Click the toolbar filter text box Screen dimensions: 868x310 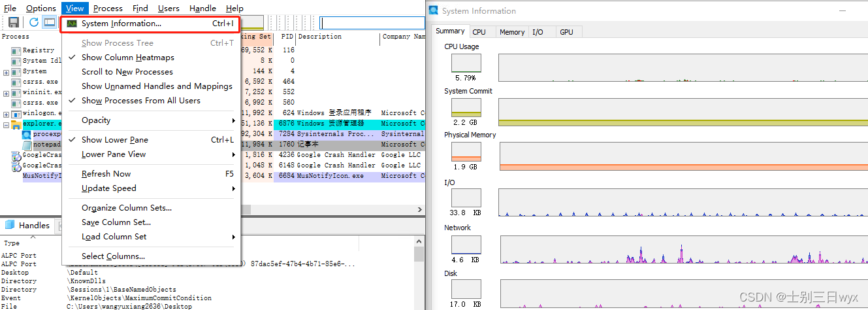point(372,22)
